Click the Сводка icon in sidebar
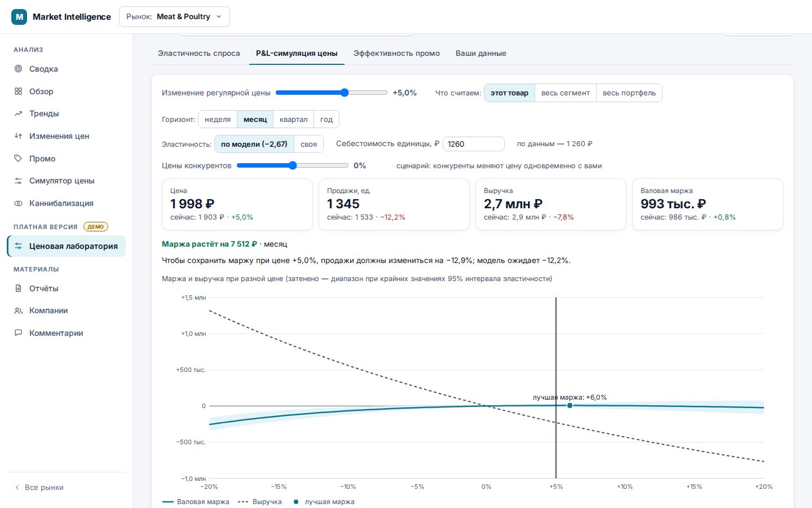The height and width of the screenshot is (508, 812). pyautogui.click(x=18, y=69)
